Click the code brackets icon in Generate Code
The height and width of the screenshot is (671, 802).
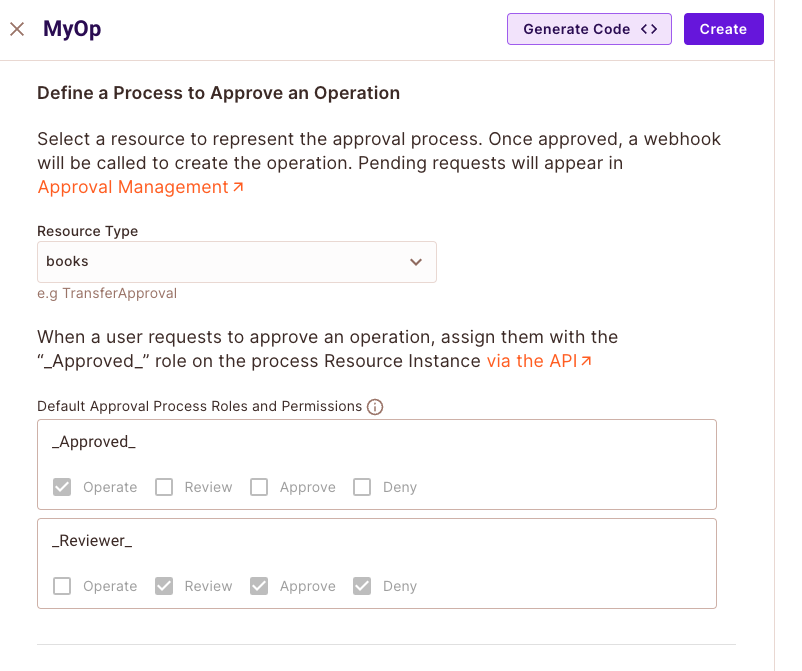click(649, 29)
